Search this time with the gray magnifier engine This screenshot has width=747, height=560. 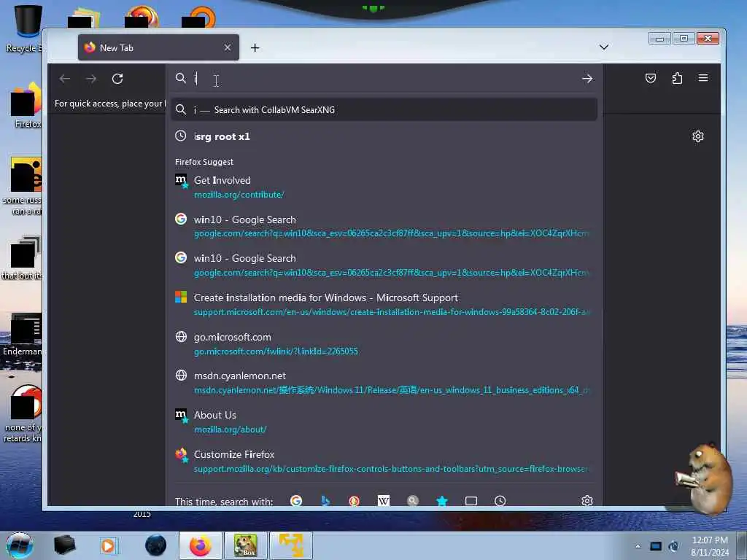coord(413,500)
